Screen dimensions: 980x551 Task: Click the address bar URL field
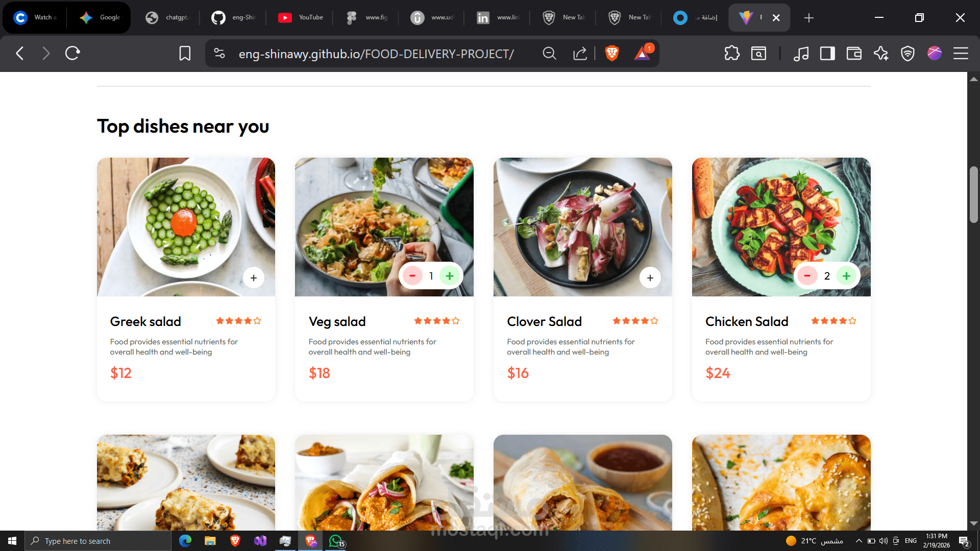pos(376,54)
